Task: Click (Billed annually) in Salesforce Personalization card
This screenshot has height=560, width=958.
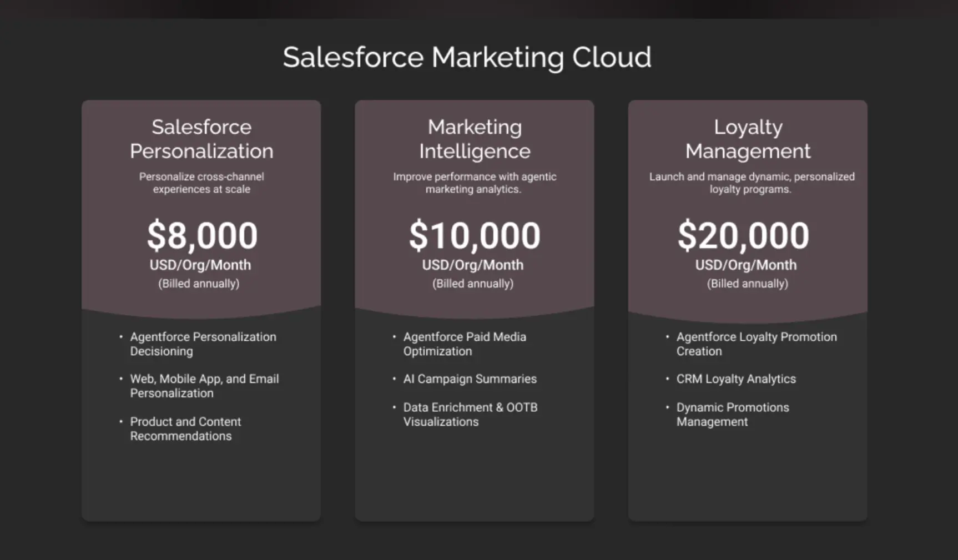Action: pos(199,284)
